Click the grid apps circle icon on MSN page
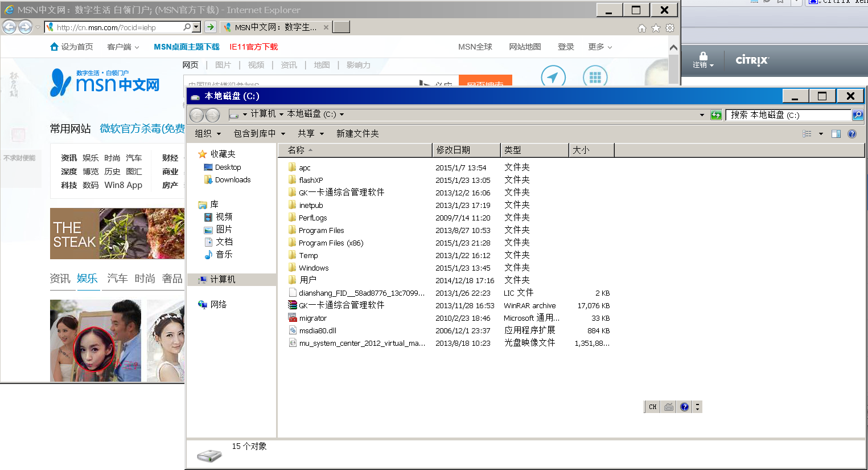The image size is (868, 470). click(x=595, y=76)
